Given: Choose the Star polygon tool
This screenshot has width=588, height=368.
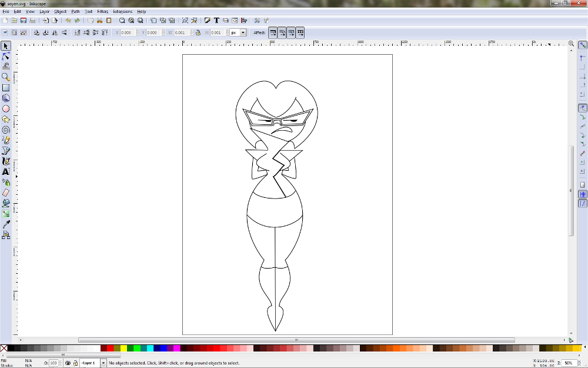Looking at the screenshot, I should 6,119.
